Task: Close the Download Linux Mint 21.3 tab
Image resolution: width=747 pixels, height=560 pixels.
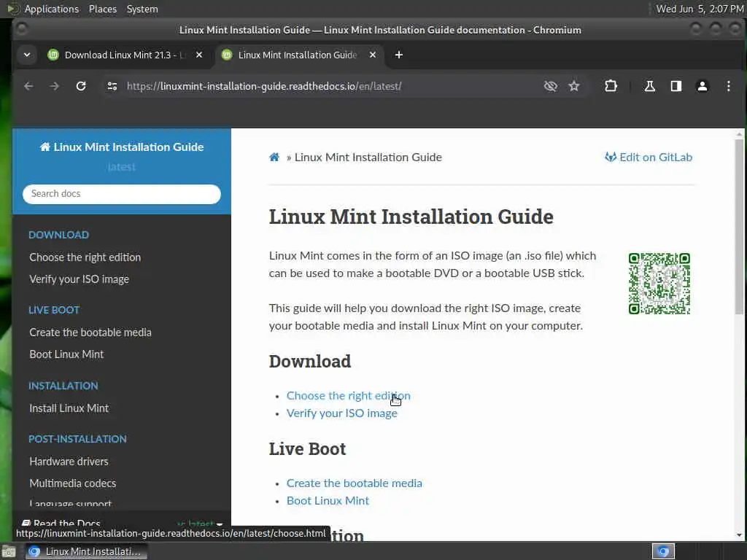Action: click(199, 55)
